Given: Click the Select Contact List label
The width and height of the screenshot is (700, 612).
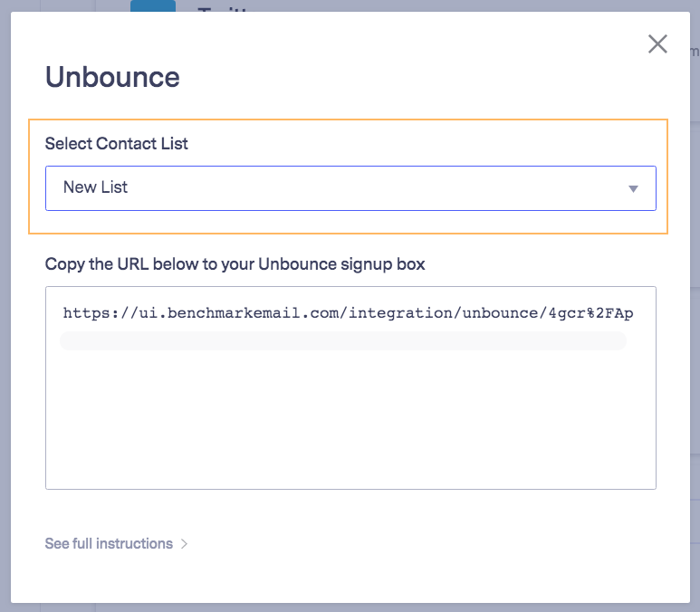Looking at the screenshot, I should point(117,143).
